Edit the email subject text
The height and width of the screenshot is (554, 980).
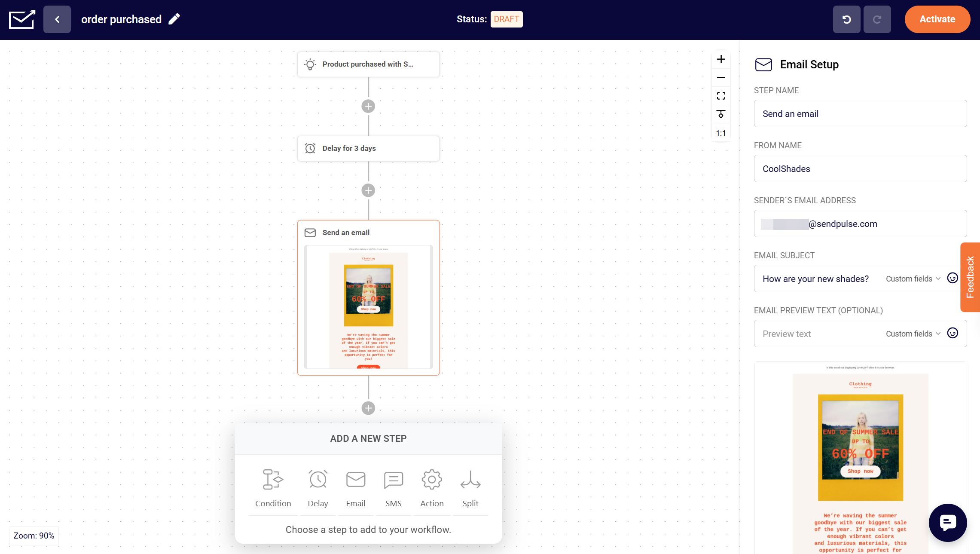(815, 279)
